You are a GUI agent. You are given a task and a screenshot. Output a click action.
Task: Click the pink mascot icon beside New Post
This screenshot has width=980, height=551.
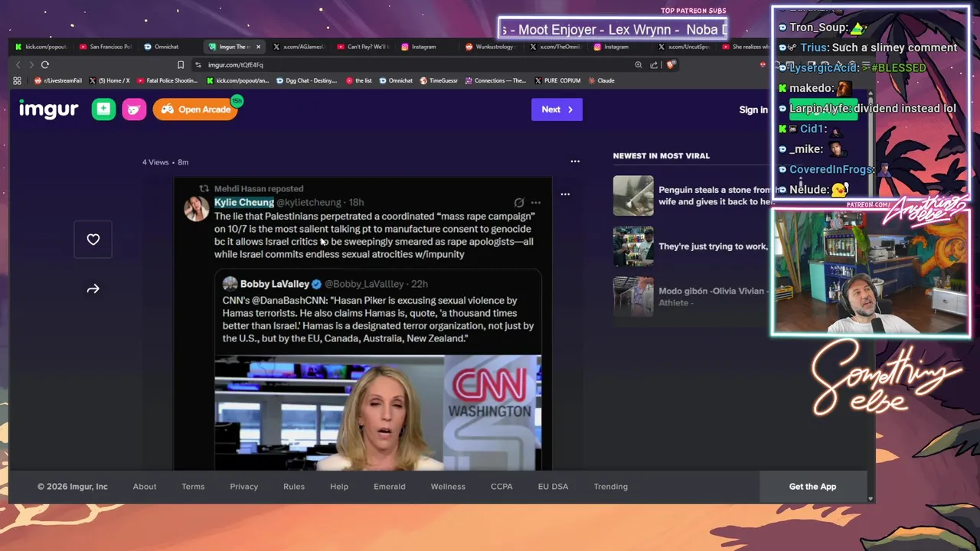(x=134, y=109)
